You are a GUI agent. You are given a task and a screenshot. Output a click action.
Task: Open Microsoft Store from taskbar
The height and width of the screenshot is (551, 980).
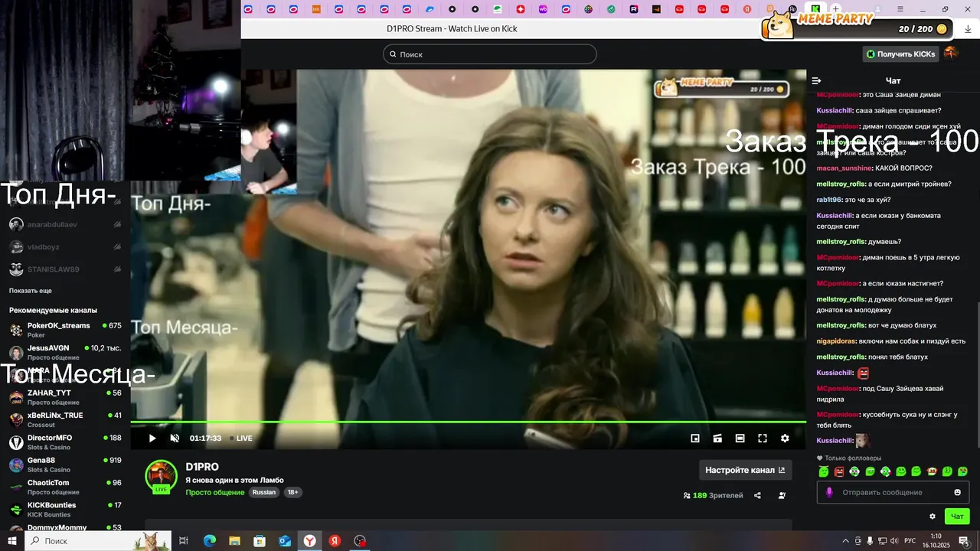(260, 541)
